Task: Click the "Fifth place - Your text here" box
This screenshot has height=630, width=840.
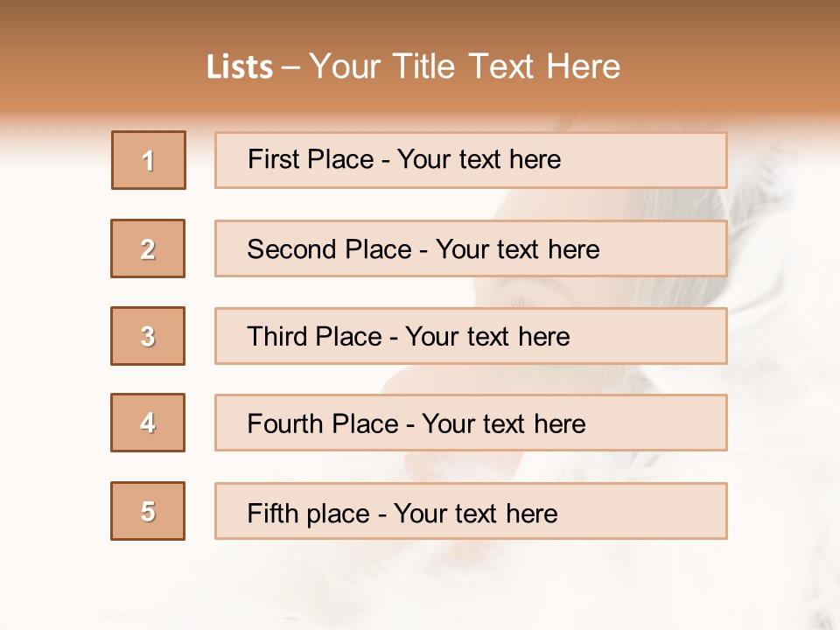Action: [x=471, y=511]
